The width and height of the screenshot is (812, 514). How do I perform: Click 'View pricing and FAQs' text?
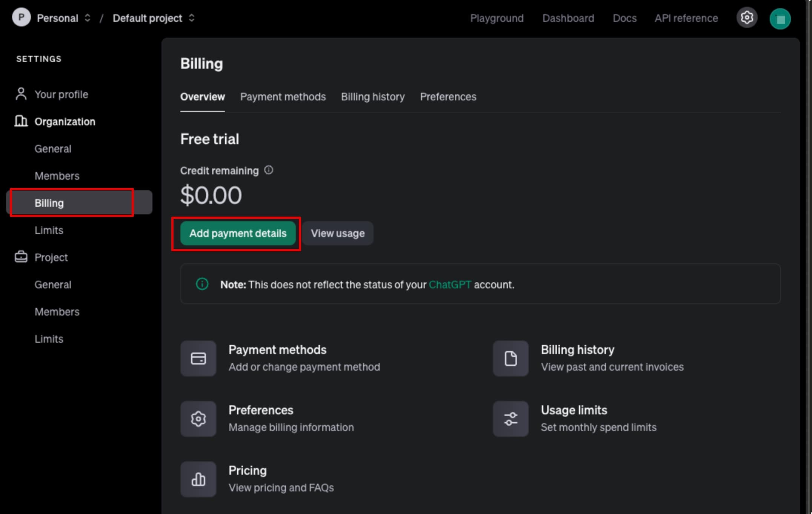tap(281, 488)
